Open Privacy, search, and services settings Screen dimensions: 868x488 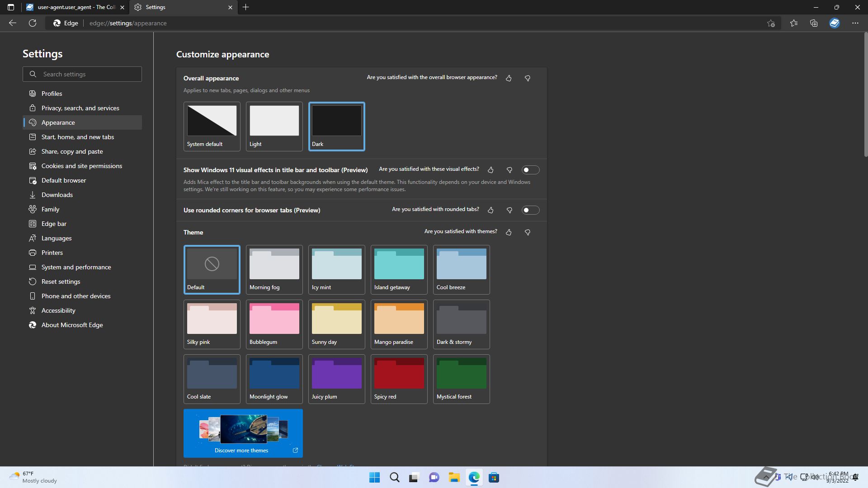82,108
